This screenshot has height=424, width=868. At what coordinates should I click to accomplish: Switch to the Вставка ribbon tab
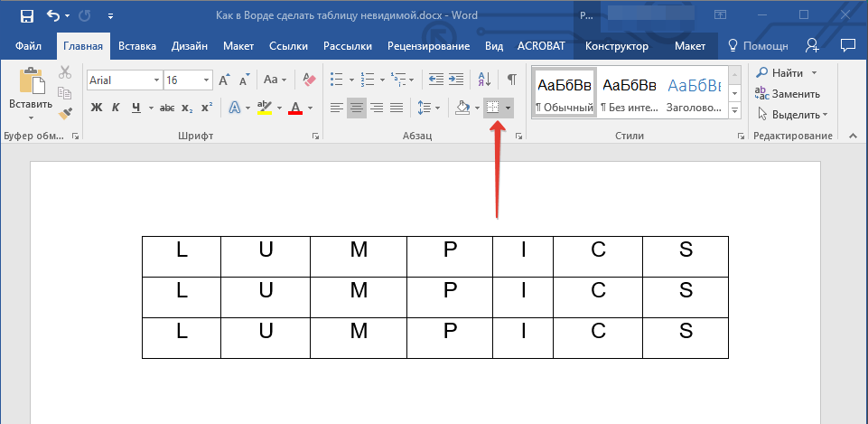(136, 45)
